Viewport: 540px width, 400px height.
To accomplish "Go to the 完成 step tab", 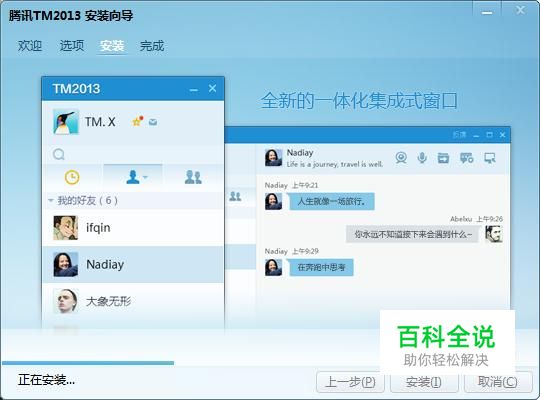I will click(152, 45).
